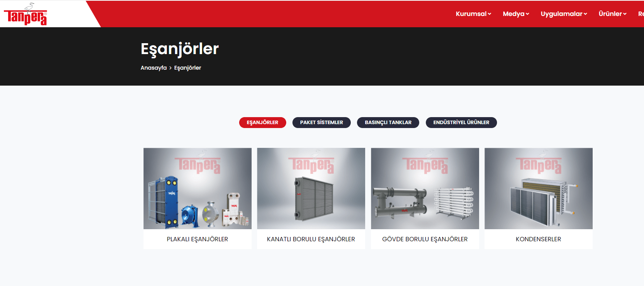Click KANATLI BORULU EŞANJÖRLER title

click(x=311, y=239)
